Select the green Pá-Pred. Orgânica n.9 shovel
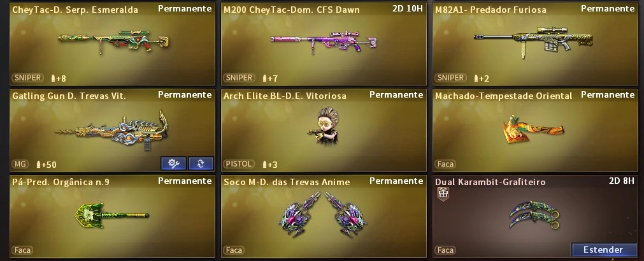644x261 pixels. pos(111,215)
